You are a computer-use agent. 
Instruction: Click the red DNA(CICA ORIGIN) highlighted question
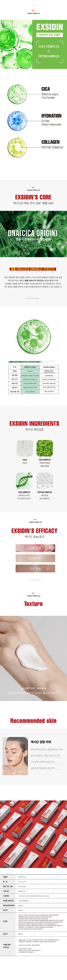coord(33,269)
